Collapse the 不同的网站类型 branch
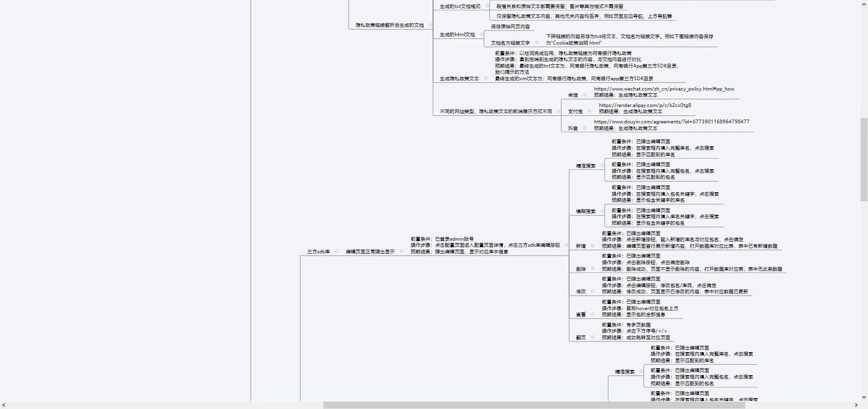 point(559,111)
